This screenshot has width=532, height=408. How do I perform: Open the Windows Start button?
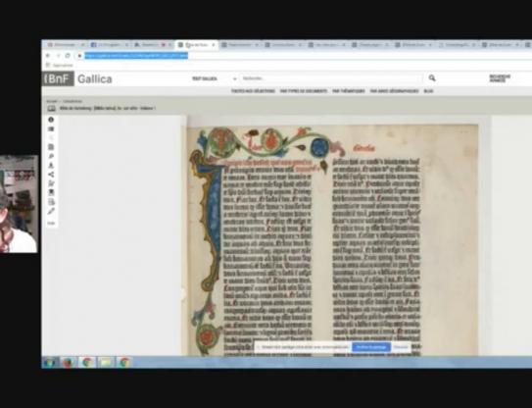[50, 362]
